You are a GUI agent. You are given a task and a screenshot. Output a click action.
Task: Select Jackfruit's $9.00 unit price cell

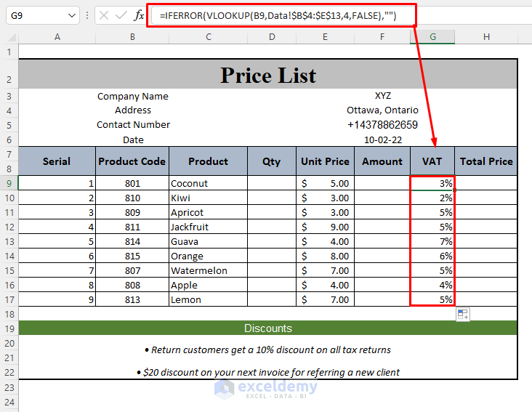(x=325, y=227)
